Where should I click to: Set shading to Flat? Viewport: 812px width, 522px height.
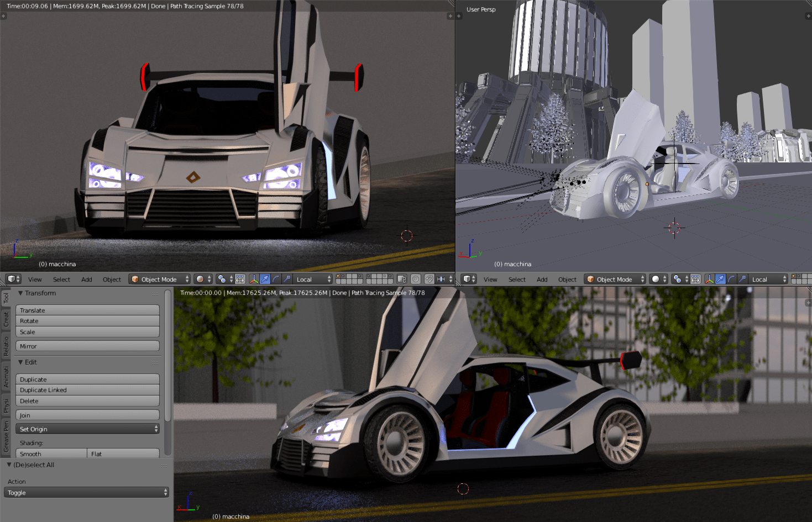(123, 454)
